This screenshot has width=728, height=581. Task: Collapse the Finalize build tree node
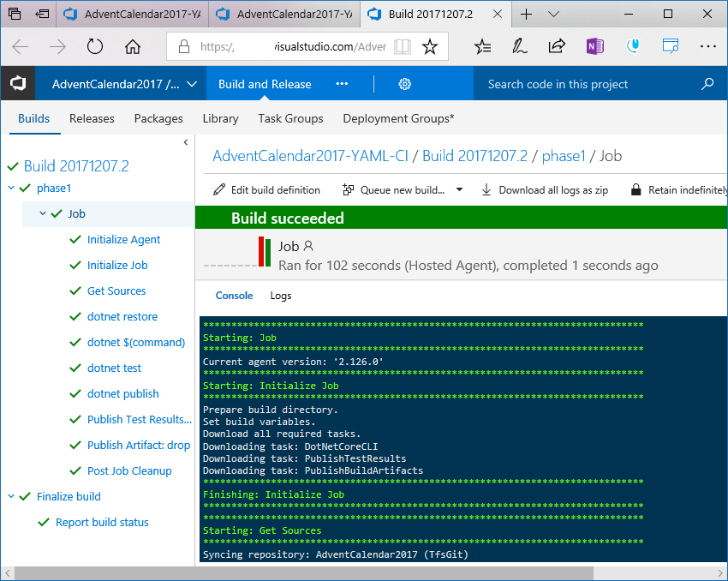[11, 496]
